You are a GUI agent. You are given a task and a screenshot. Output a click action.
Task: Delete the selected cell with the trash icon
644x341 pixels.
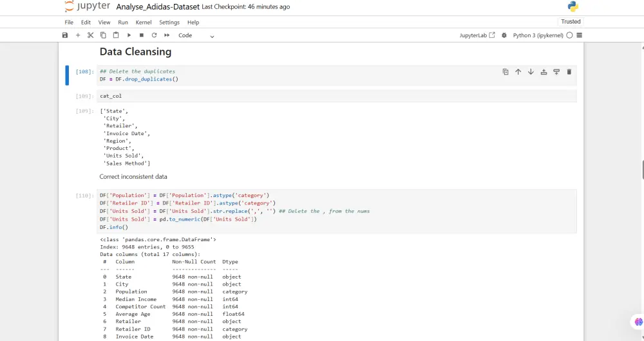(x=569, y=72)
